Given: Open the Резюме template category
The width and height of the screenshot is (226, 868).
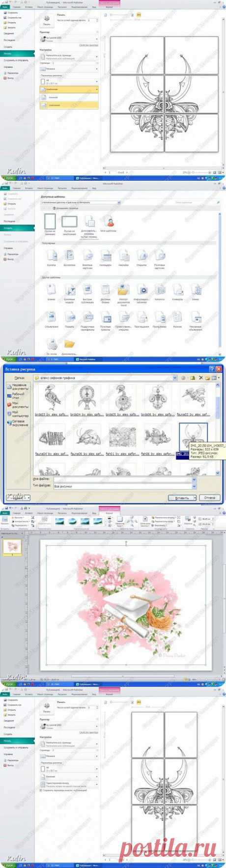Looking at the screenshot, I should (x=177, y=319).
